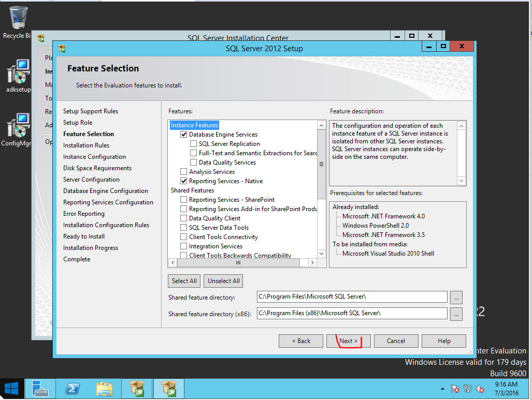Select Setup Role step

(x=78, y=123)
